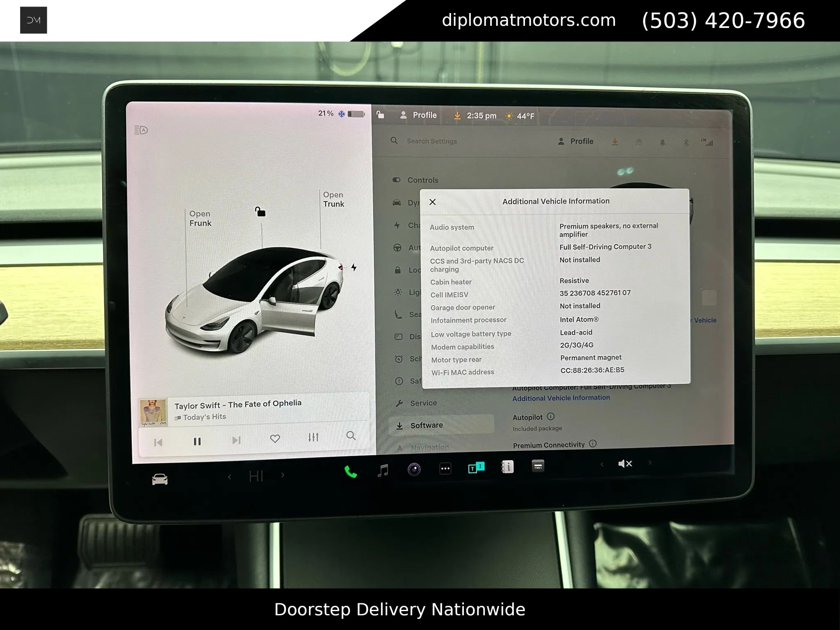Click the magnifier in the Search Settings field
Viewport: 840px width, 630px height.
tap(394, 141)
